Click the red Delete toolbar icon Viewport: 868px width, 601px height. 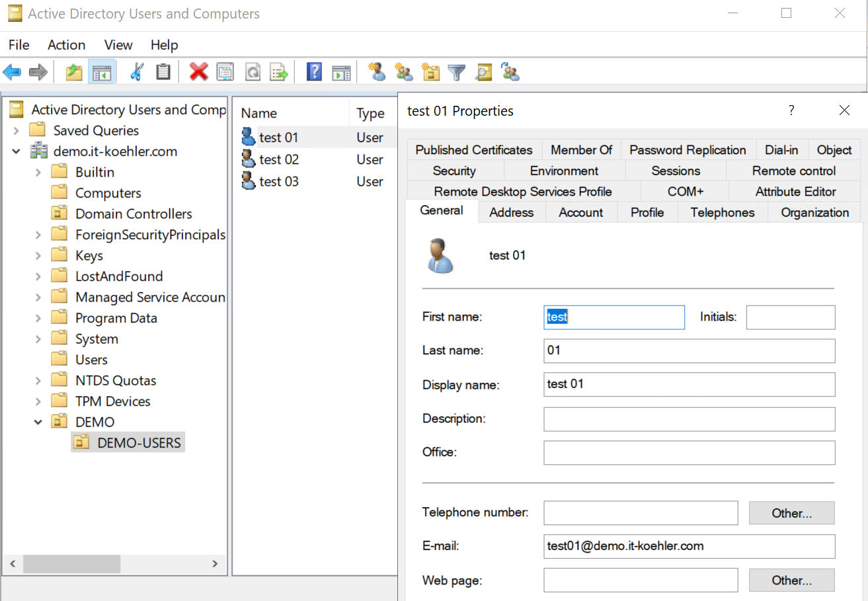tap(198, 71)
